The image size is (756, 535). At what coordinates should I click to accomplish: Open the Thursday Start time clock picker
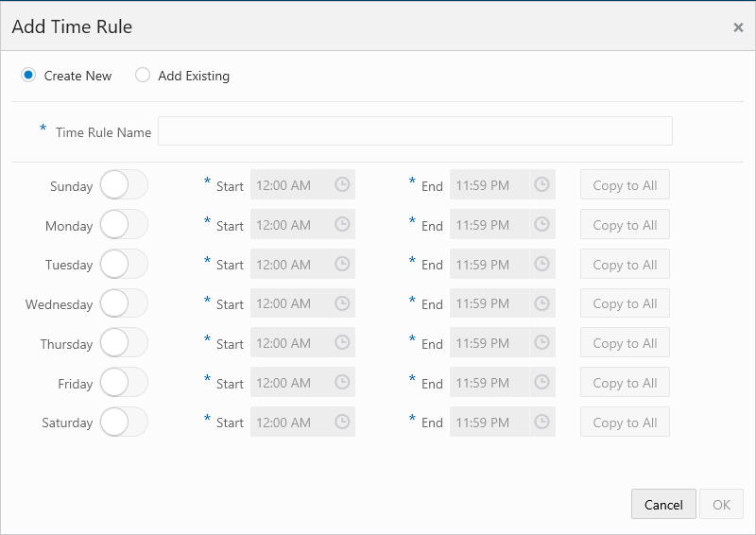click(342, 342)
